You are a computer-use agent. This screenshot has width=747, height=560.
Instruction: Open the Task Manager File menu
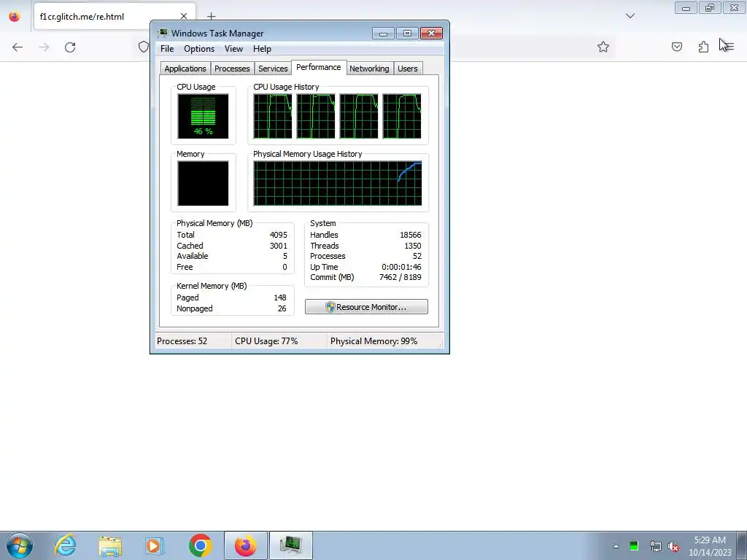[167, 49]
